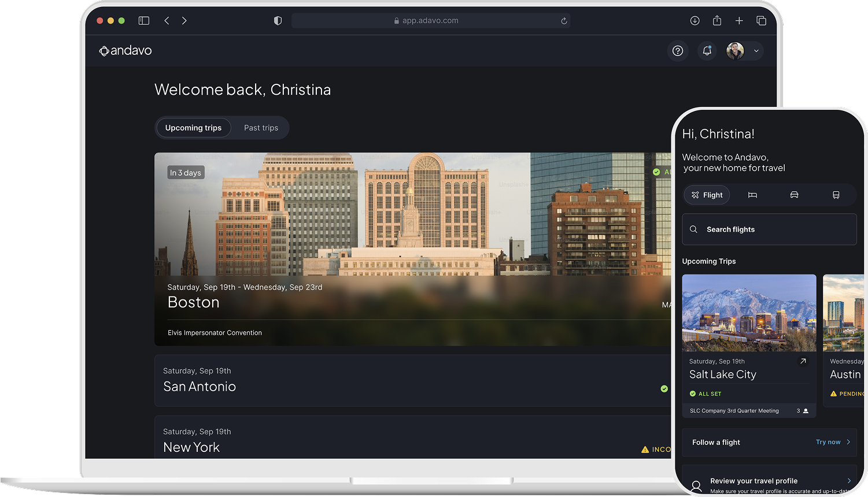Click the Safari share icon

pyautogui.click(x=717, y=21)
